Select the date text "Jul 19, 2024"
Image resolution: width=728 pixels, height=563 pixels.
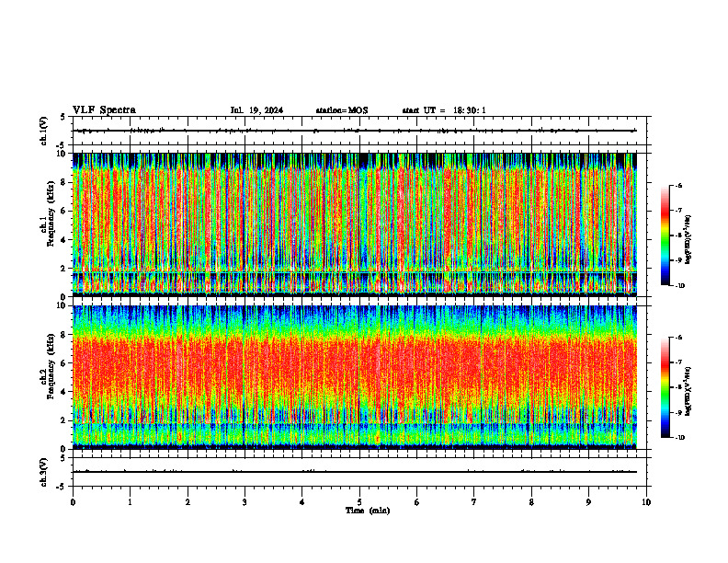pos(256,110)
